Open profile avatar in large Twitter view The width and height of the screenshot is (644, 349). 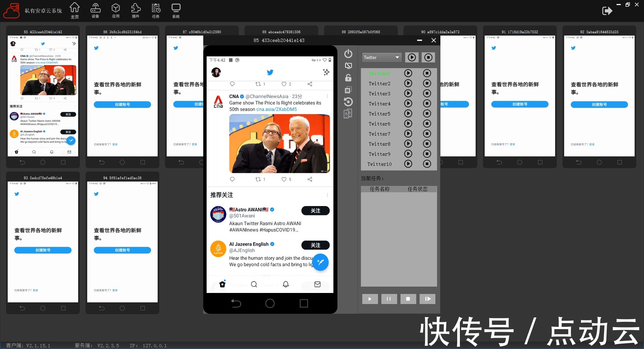pos(216,72)
